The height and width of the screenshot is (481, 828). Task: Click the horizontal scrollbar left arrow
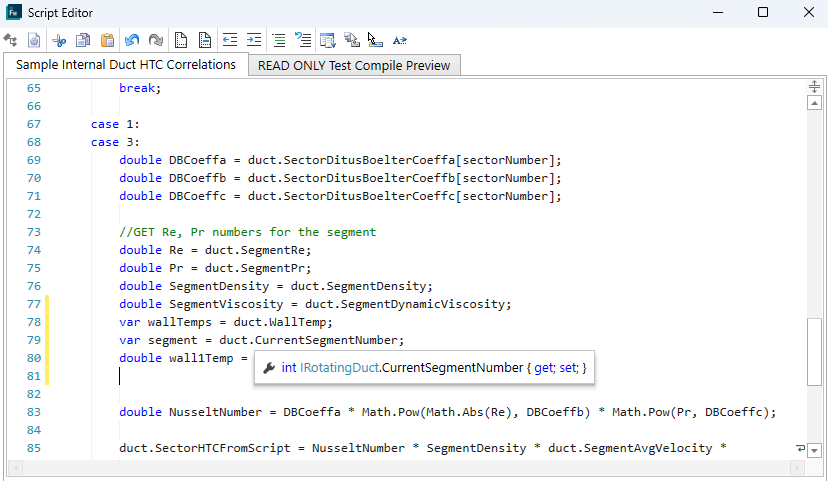pyautogui.click(x=15, y=467)
